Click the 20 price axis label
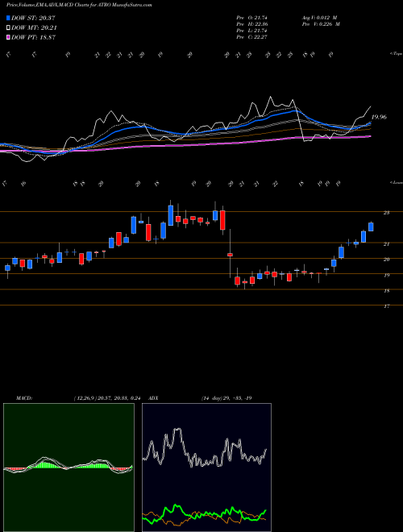The image size is (403, 532). tap(386, 260)
